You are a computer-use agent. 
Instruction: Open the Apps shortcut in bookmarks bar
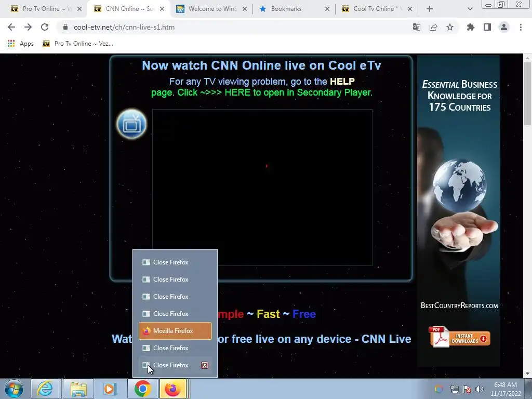coord(20,44)
